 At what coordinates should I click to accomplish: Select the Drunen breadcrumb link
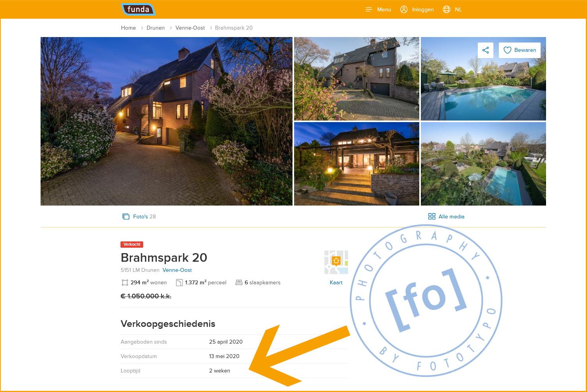[156, 28]
